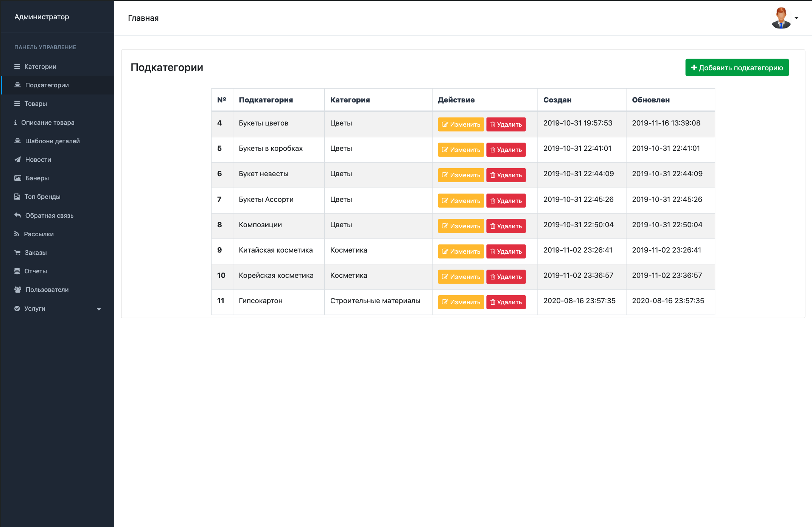The width and height of the screenshot is (812, 527).
Task: Expand the Услуги submenu arrow
Action: click(x=99, y=309)
